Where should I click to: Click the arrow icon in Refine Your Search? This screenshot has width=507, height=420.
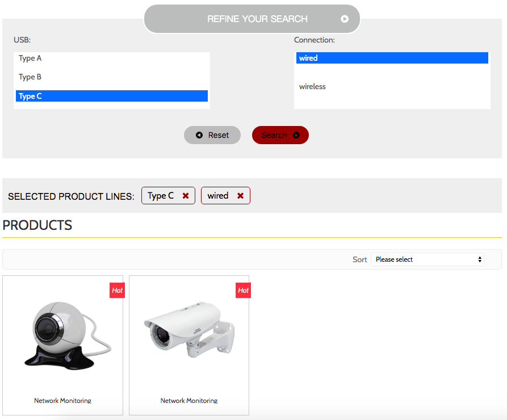pyautogui.click(x=345, y=19)
